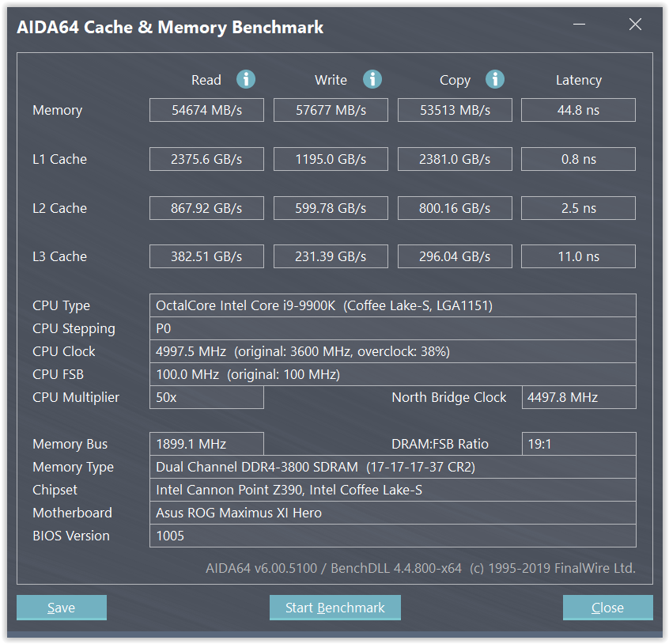The height and width of the screenshot is (644, 669).
Task: Click Memory Bus field 1899.1 MHz
Action: (x=206, y=444)
